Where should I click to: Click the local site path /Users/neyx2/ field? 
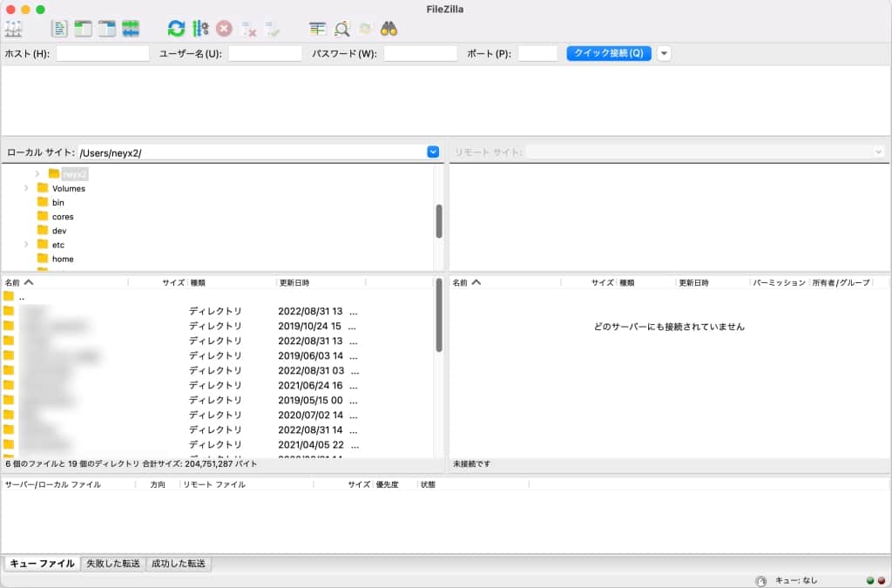pos(253,152)
